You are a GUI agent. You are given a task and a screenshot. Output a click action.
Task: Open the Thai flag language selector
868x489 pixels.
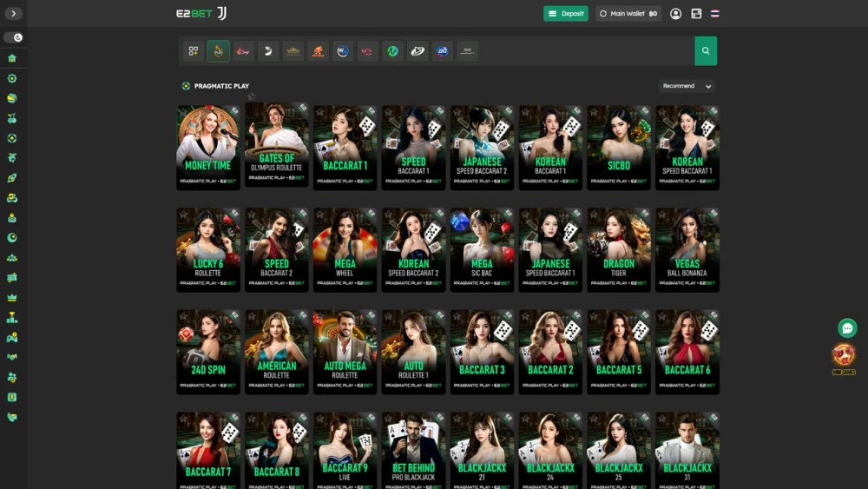tap(714, 14)
